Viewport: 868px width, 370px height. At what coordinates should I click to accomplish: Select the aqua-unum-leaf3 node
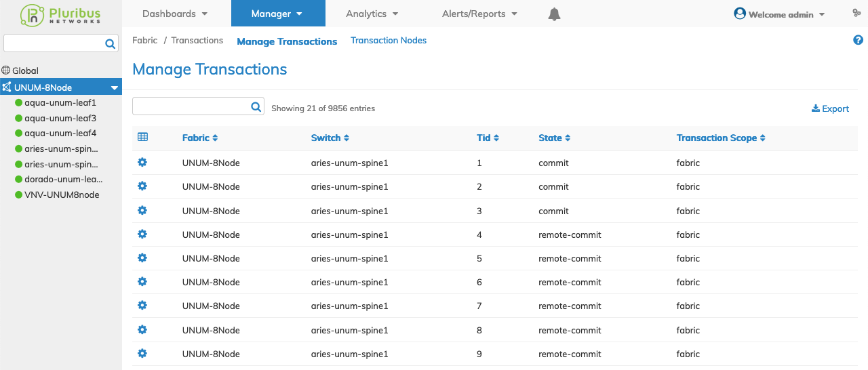point(60,118)
